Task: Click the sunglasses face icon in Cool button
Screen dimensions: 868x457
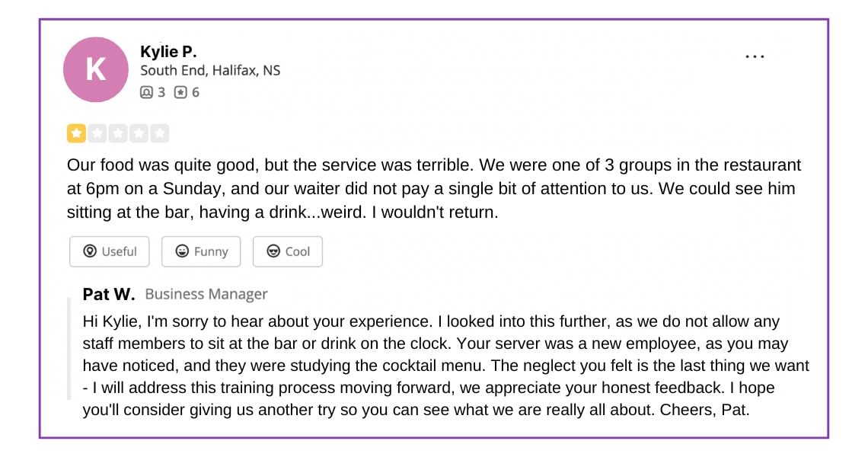Action: [x=273, y=251]
